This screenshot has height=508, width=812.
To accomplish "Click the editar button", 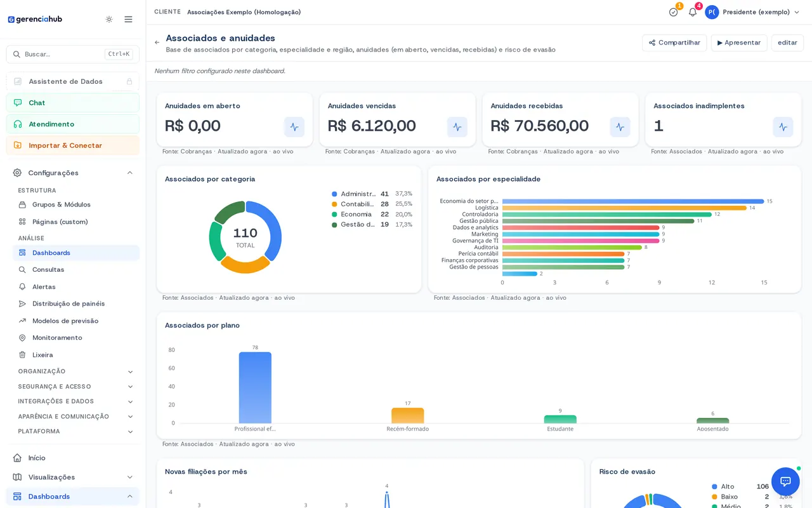I will point(787,43).
